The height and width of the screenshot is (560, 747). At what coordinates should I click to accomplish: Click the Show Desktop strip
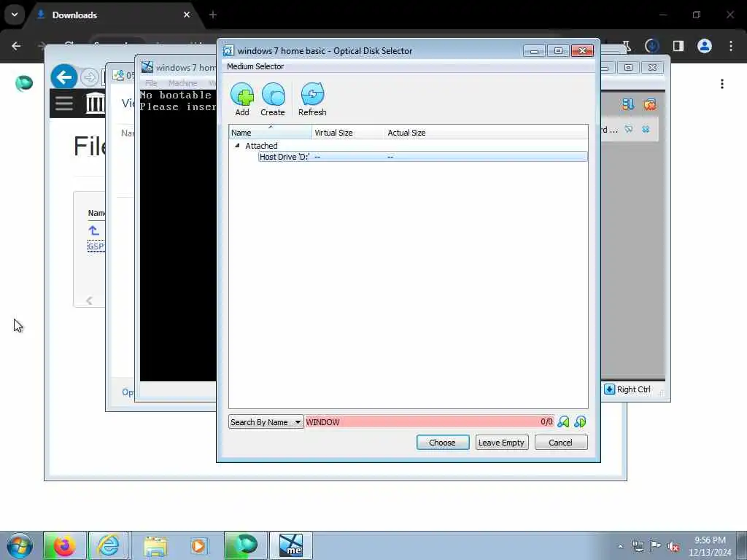coord(742,545)
